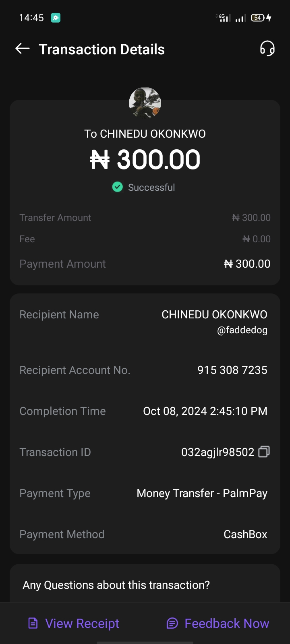Screen dimensions: 290x644
Task: Tap the @faddedog username
Action: (x=242, y=330)
